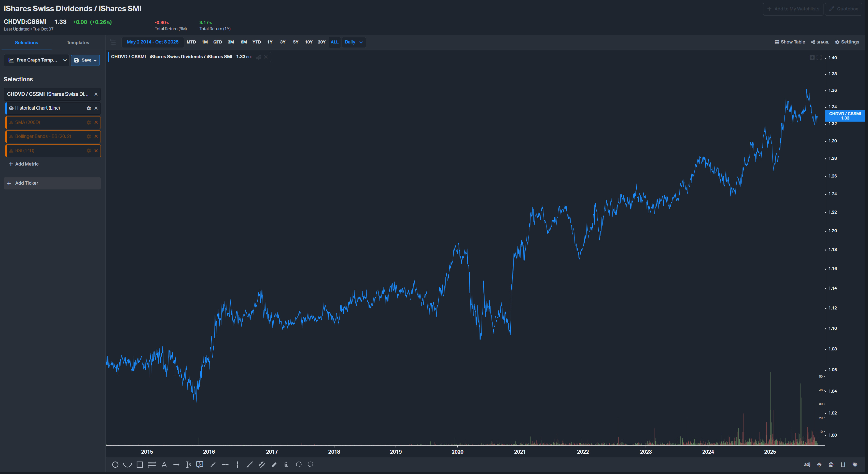
Task: Toggle the crosshair target icon
Action: (x=819, y=465)
